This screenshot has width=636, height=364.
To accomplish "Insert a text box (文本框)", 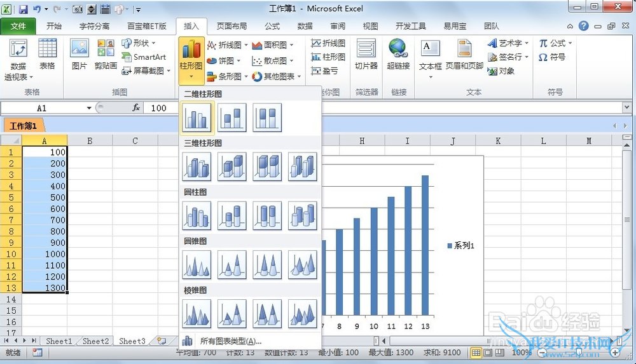I will (x=430, y=60).
